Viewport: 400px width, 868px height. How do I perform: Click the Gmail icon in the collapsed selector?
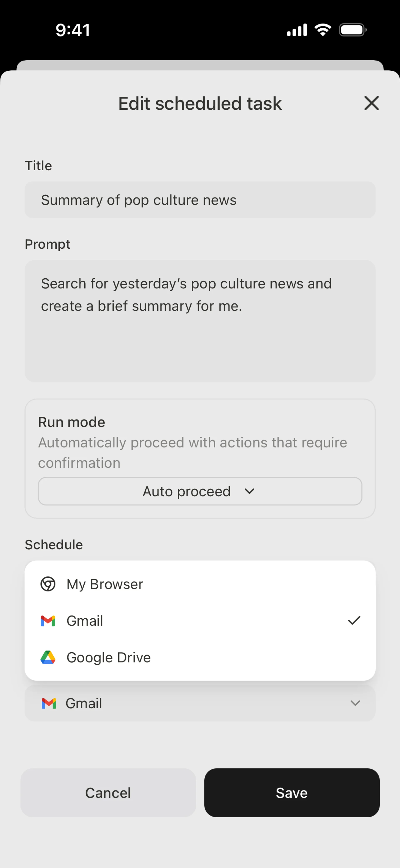pyautogui.click(x=49, y=703)
